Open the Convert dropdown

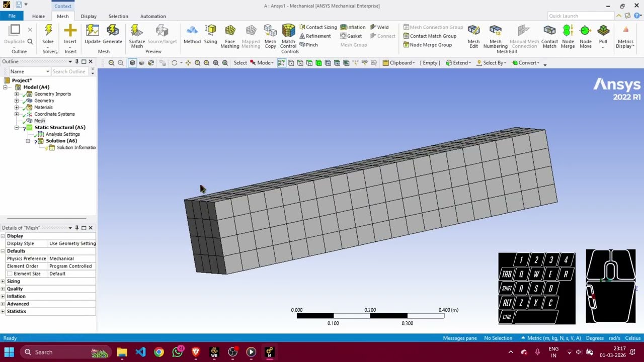(x=526, y=63)
